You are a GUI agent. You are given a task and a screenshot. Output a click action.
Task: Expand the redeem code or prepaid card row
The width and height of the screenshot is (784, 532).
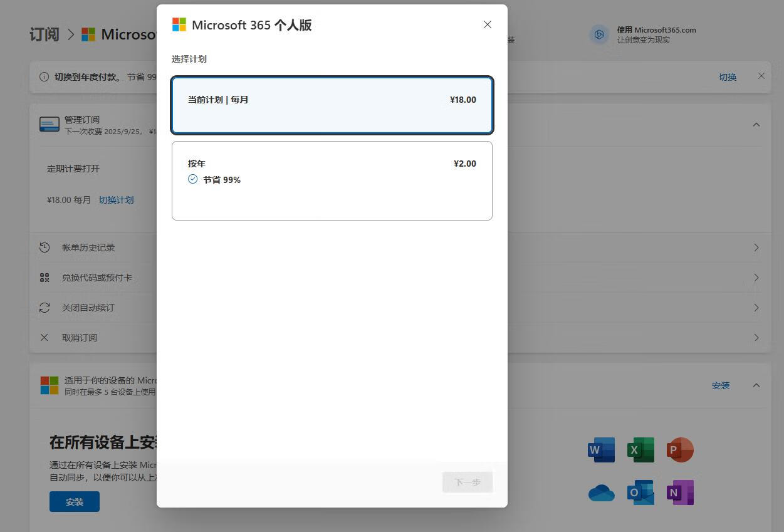click(x=756, y=278)
